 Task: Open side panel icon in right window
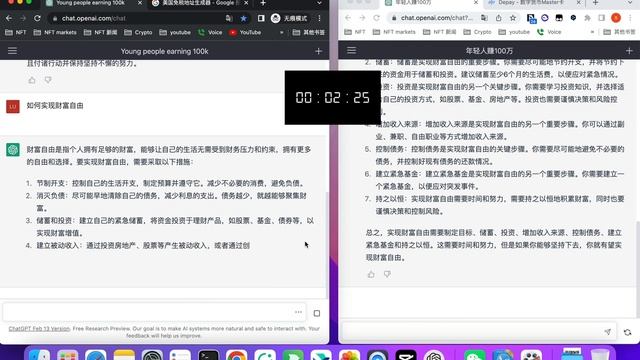pos(602,18)
